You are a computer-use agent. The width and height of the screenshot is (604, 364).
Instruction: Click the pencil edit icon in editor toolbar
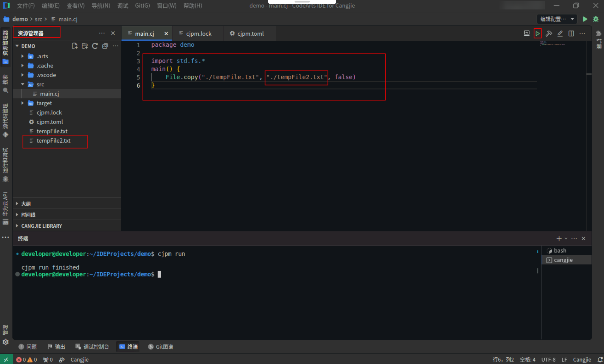click(560, 33)
